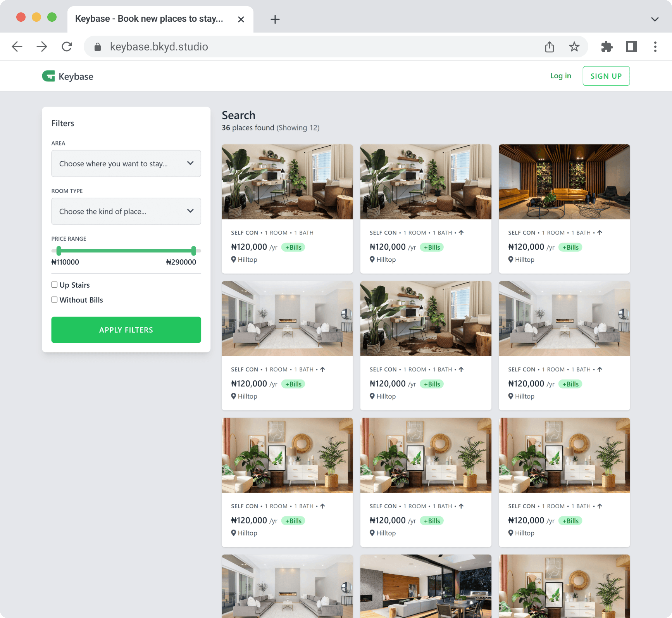Click the maximum price slider handle
672x618 pixels.
point(193,250)
